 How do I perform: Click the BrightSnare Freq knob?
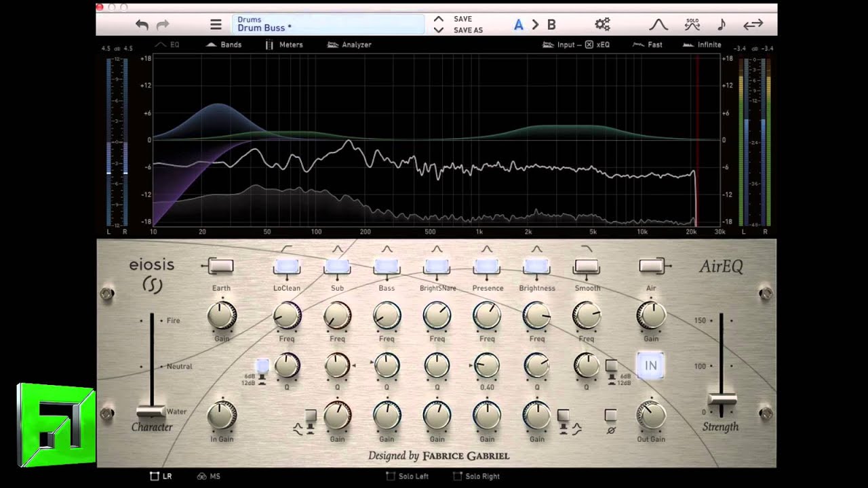click(x=437, y=316)
